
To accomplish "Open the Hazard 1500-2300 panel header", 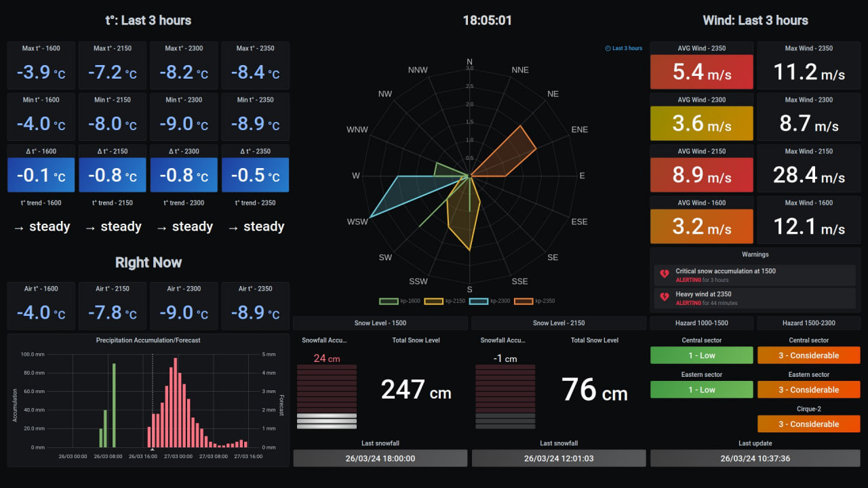I will [808, 323].
